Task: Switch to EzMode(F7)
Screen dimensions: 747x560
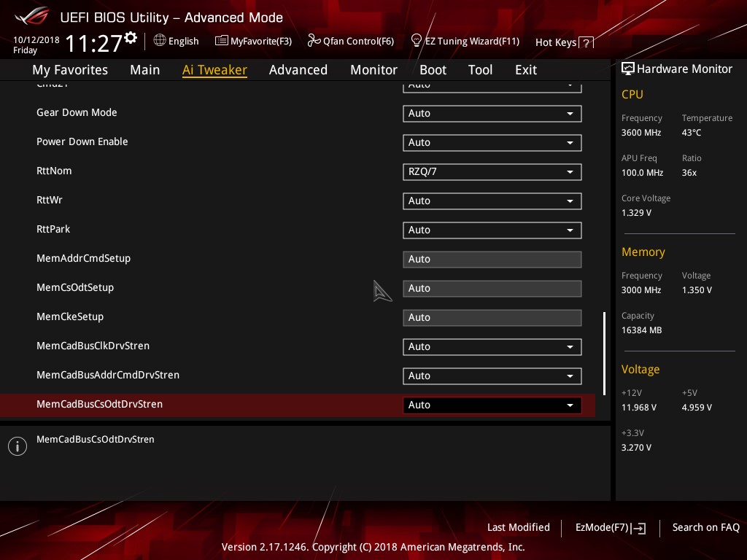Action: coord(611,528)
